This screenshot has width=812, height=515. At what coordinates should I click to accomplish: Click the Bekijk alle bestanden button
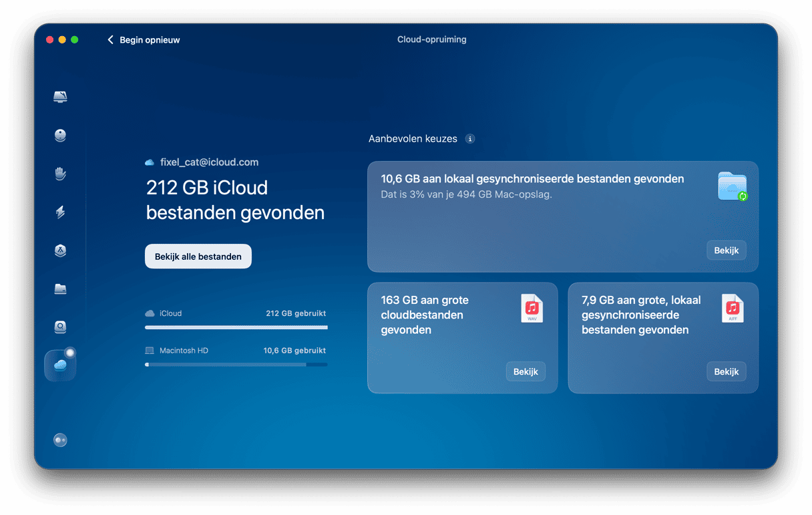[198, 256]
